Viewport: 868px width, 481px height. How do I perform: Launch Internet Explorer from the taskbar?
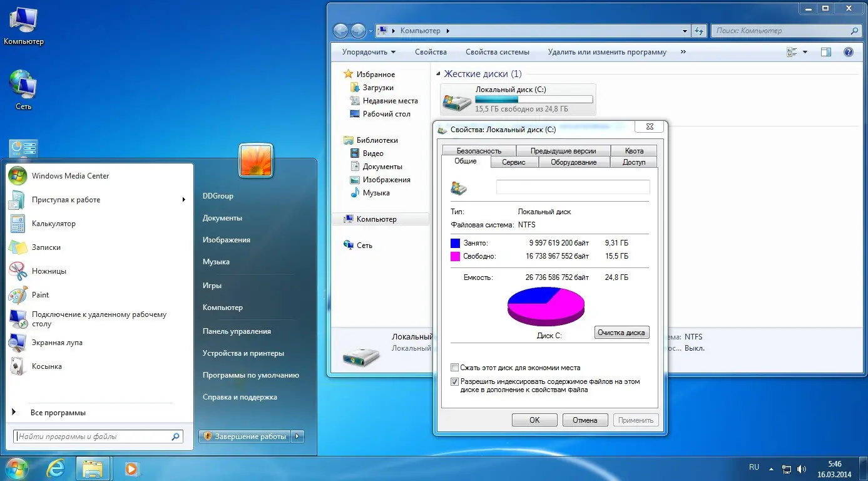point(56,468)
